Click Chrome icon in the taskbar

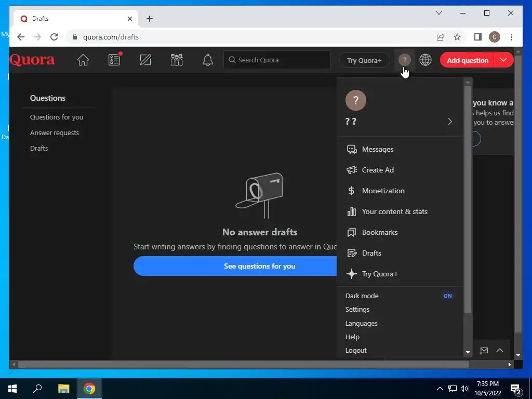[x=89, y=389]
